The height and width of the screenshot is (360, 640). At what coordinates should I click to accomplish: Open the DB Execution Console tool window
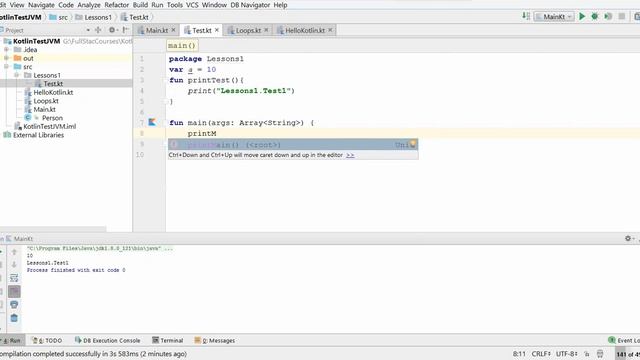pyautogui.click(x=107, y=340)
